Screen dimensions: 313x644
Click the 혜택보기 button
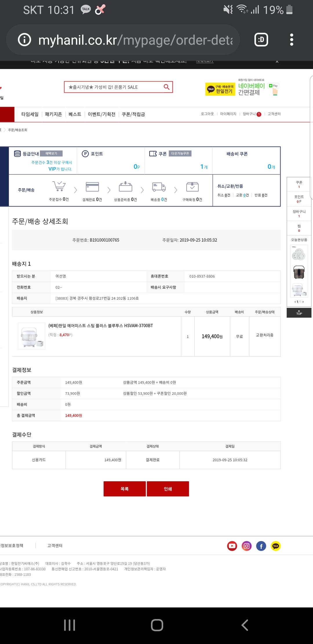tap(51, 153)
